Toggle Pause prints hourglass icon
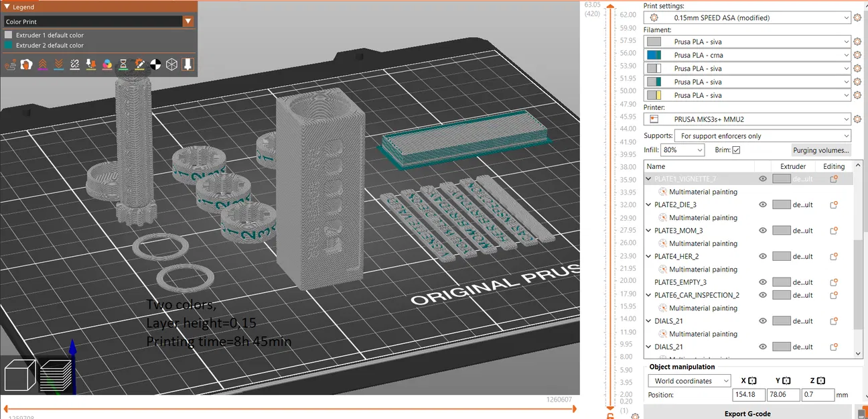This screenshot has height=419, width=868. click(x=123, y=64)
